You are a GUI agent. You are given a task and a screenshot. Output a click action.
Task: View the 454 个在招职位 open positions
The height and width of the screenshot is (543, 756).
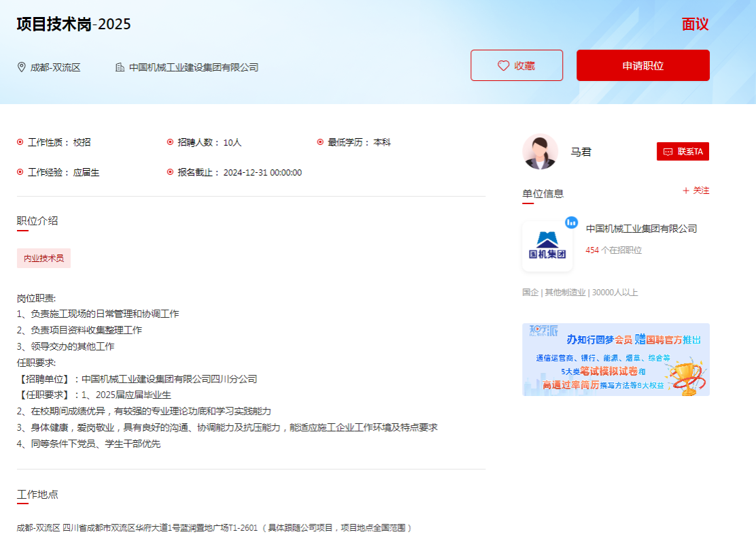pyautogui.click(x=613, y=250)
